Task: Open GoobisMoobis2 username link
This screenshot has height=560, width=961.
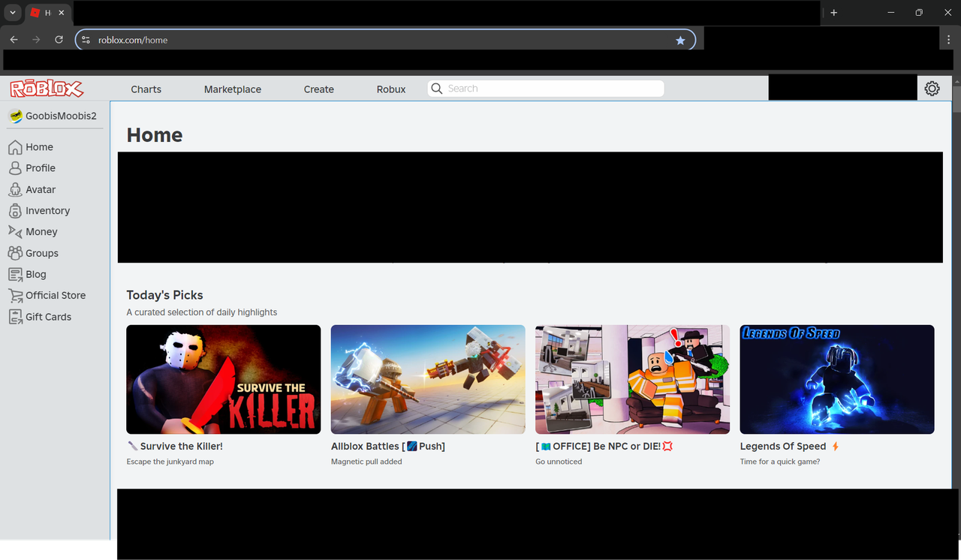Action: point(61,116)
